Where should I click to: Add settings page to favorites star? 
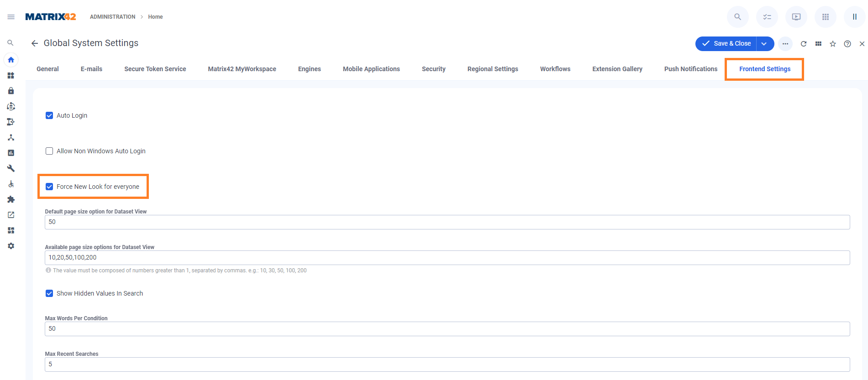[x=833, y=44]
